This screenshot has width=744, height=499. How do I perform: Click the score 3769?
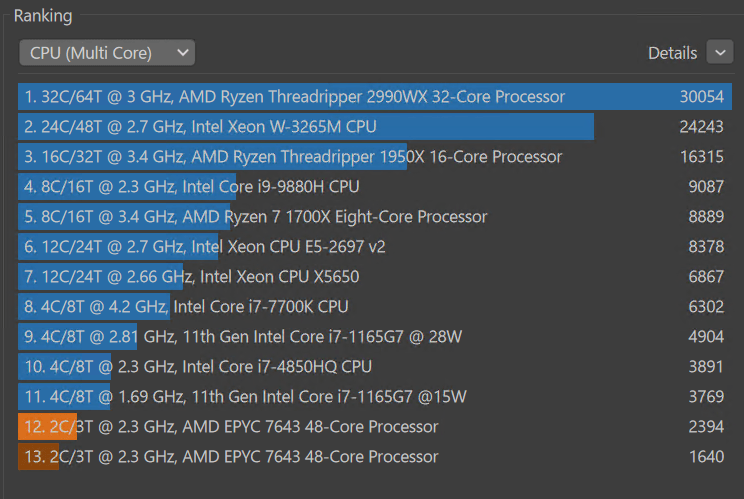click(x=706, y=397)
